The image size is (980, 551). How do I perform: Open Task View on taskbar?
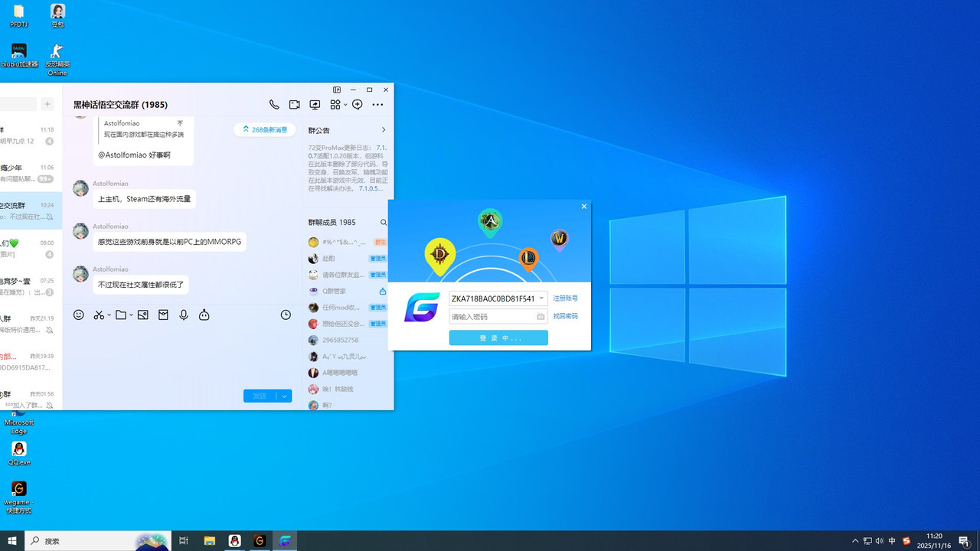coord(184,541)
